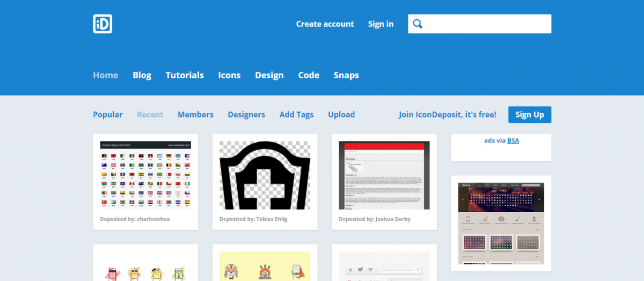The image size is (644, 281).
Task: Open Joshua Darby's red header page thumbnail
Action: tap(384, 175)
